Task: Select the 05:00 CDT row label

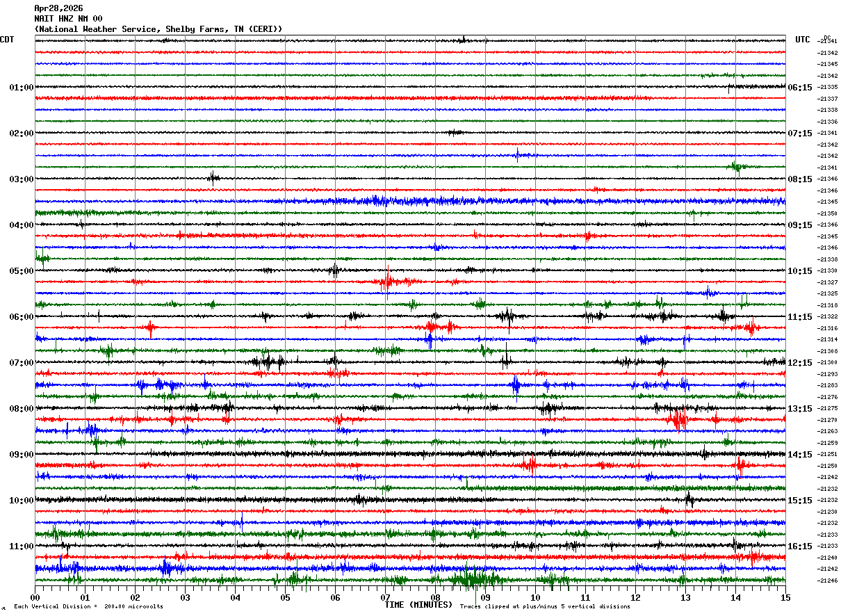Action: tap(22, 271)
